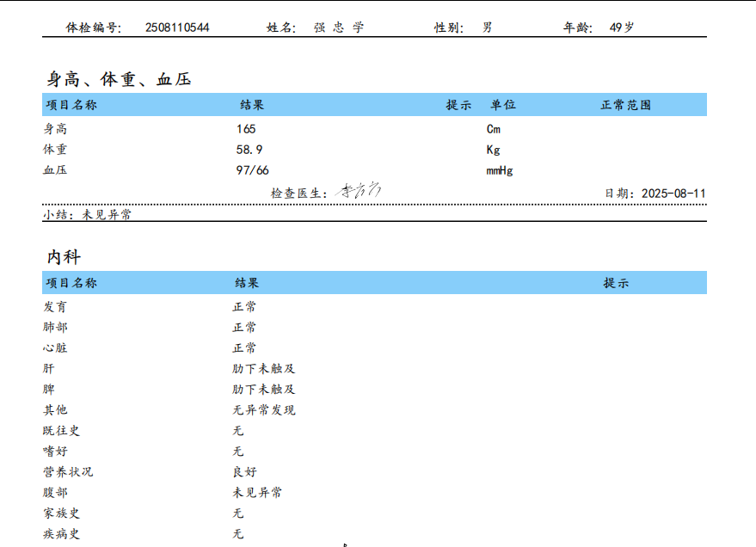Click the 提示 header in 内科 table
The height and width of the screenshot is (547, 756).
pyautogui.click(x=616, y=283)
